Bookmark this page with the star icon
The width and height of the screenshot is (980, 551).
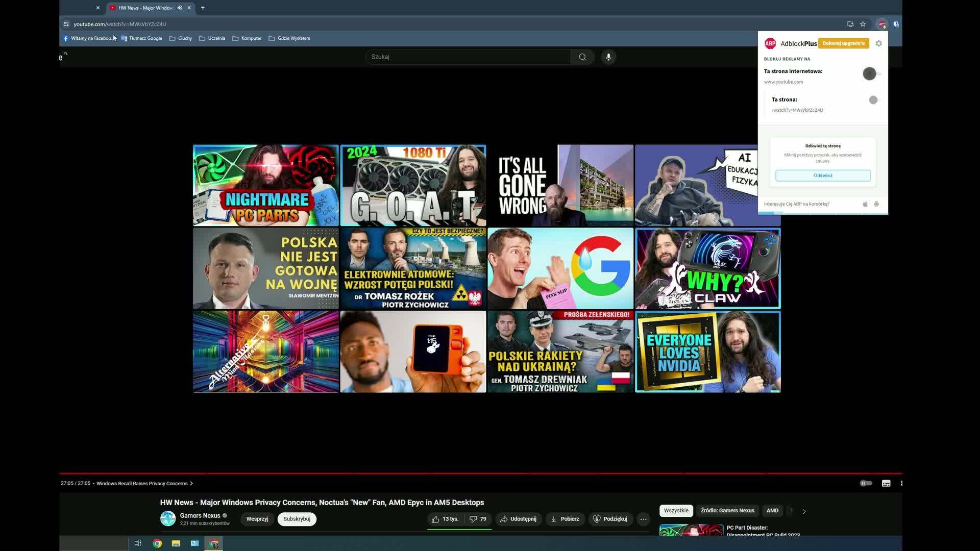(863, 24)
